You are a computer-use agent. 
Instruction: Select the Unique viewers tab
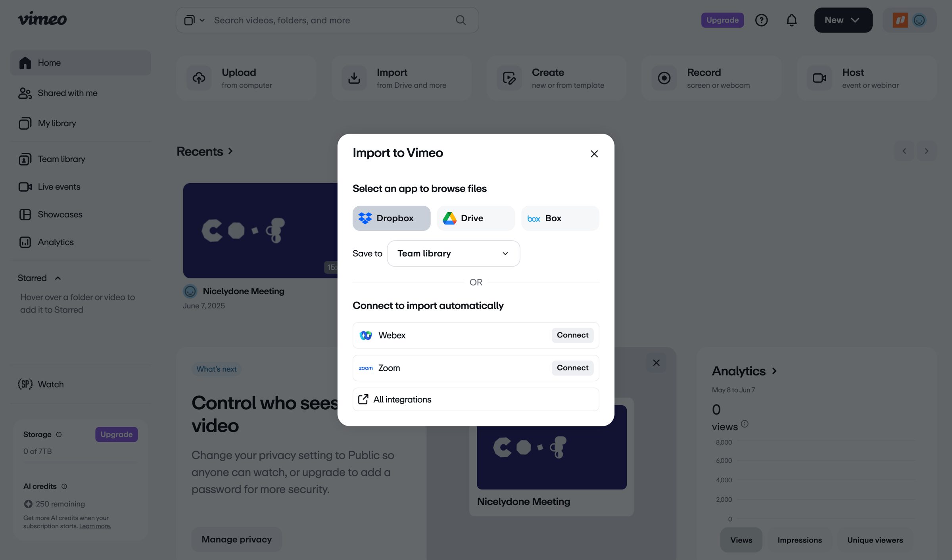(x=875, y=540)
